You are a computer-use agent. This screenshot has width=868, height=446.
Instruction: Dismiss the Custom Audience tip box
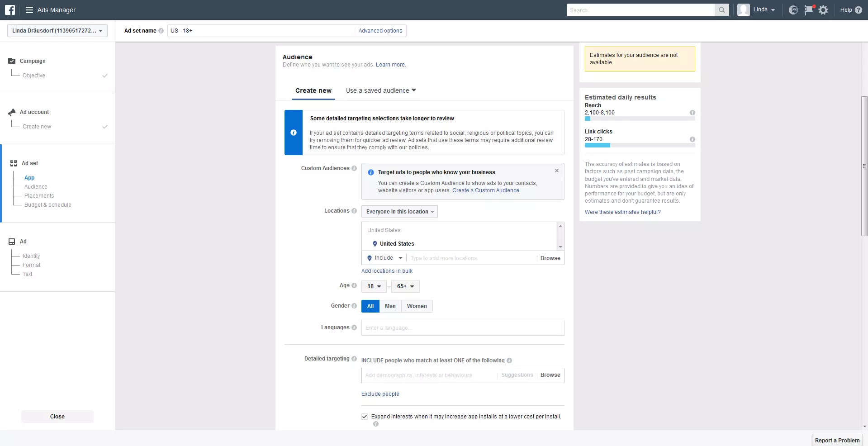coord(556,171)
